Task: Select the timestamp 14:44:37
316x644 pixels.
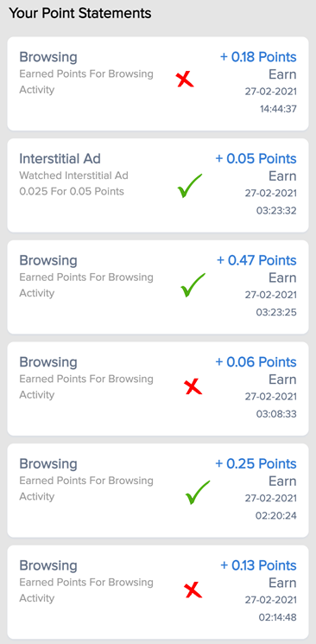Action: coord(278,109)
